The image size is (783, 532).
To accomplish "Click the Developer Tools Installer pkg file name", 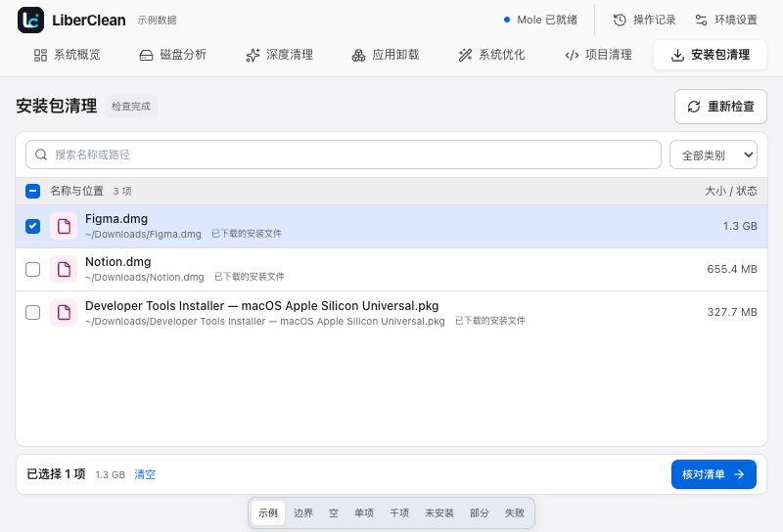I will click(262, 305).
